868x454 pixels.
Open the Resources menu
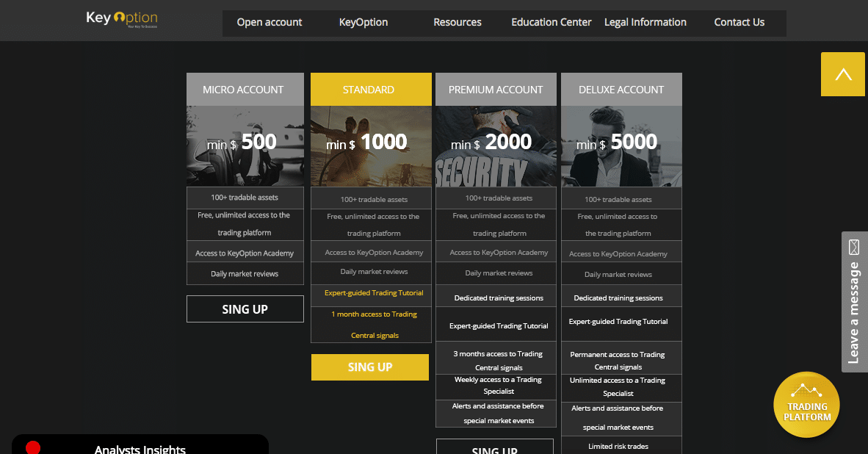(457, 23)
